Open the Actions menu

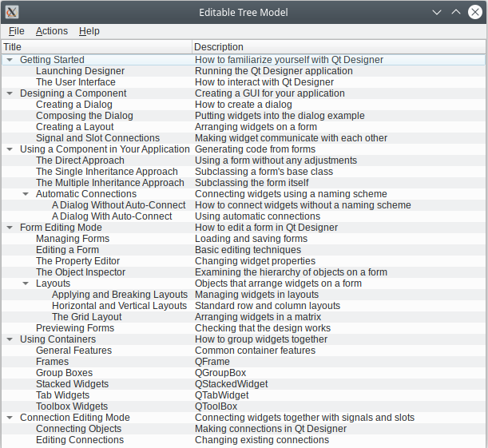tap(52, 31)
